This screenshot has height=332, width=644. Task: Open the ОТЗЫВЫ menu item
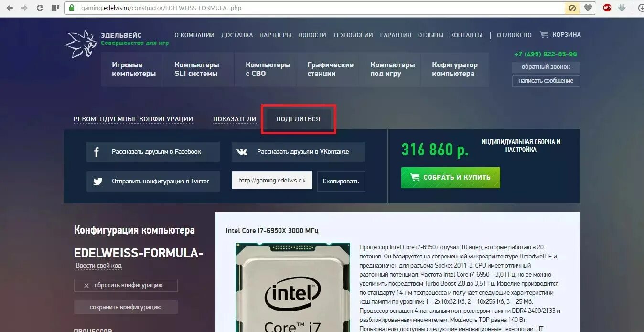[430, 35]
